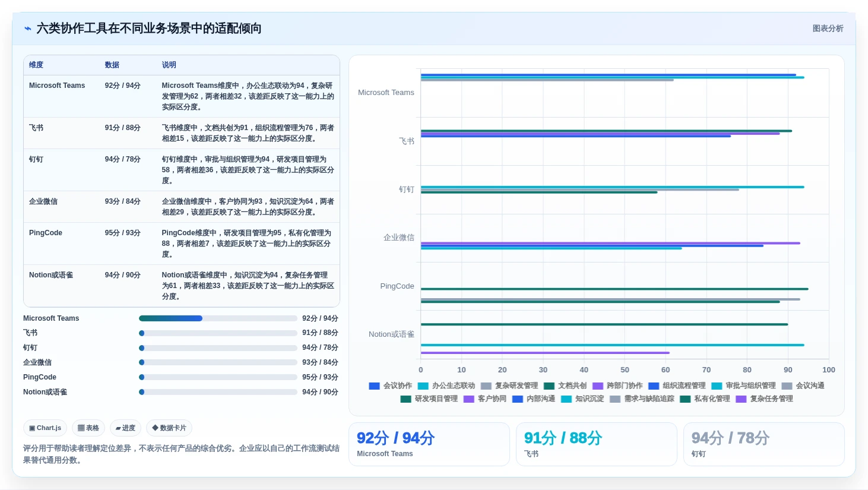Click the gray 需求与缺陷追踪 legend swatch
Image resolution: width=868 pixels, height=490 pixels.
(614, 399)
